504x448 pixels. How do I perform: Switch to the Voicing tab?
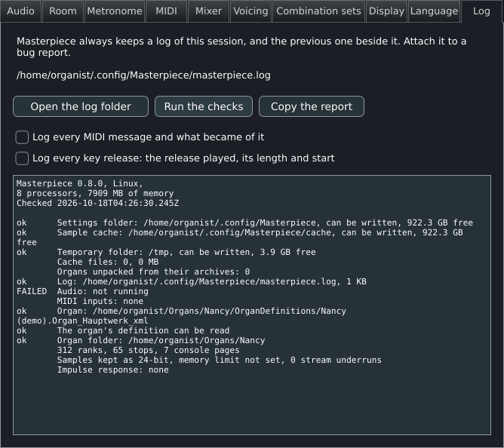click(x=250, y=11)
